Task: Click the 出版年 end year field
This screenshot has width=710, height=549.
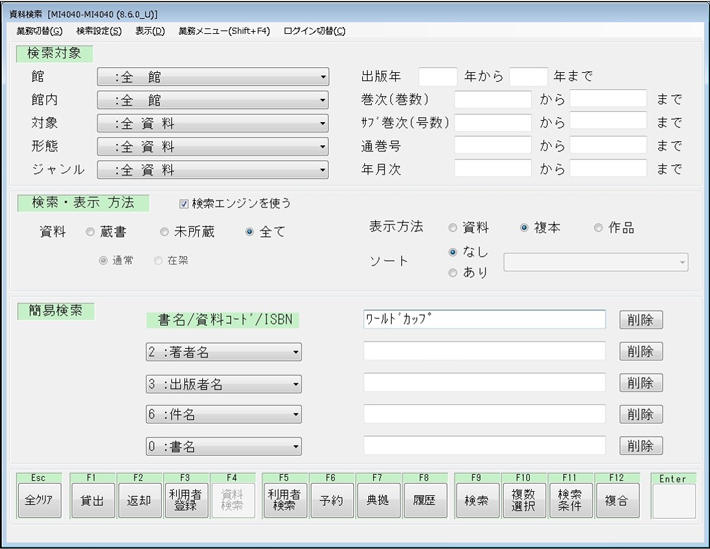Action: pos(529,77)
